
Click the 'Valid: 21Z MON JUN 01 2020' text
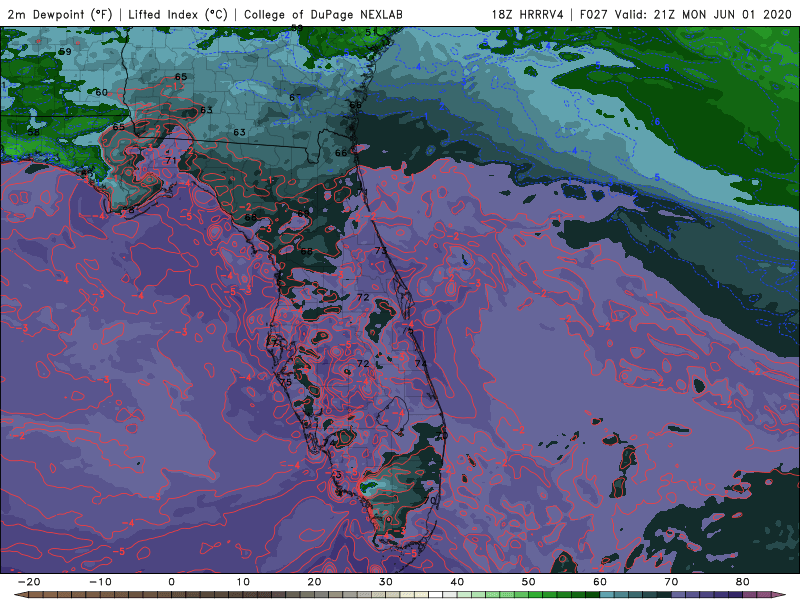tap(703, 14)
